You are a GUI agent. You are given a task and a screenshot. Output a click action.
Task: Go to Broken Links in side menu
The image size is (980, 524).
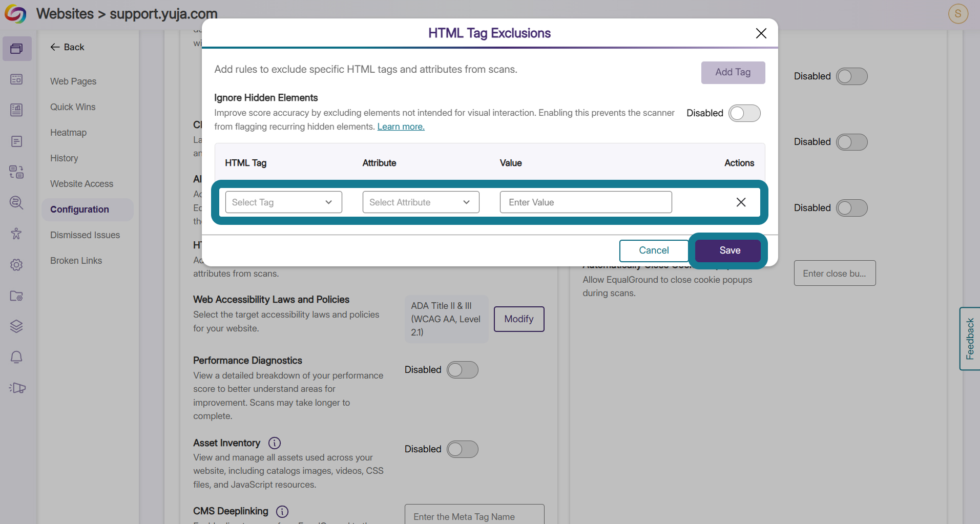click(x=76, y=261)
